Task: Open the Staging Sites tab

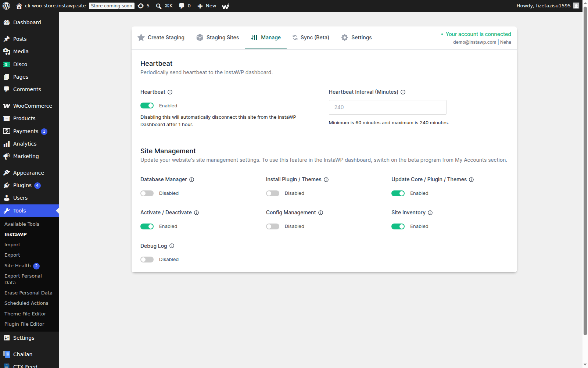Action: click(x=218, y=37)
